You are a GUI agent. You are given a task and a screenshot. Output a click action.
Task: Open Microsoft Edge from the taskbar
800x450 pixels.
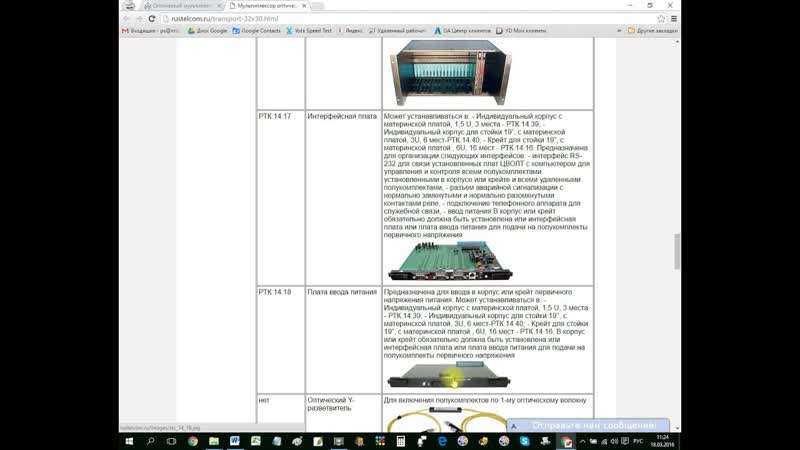pyautogui.click(x=442, y=441)
